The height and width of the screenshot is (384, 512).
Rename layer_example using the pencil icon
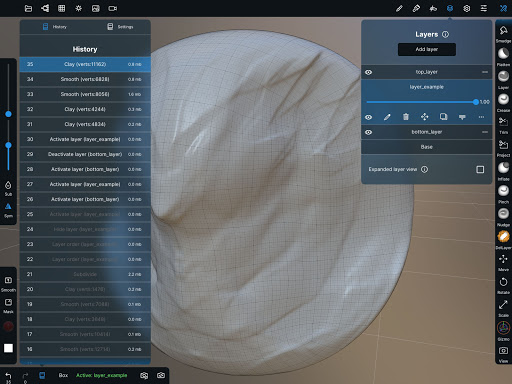point(387,117)
